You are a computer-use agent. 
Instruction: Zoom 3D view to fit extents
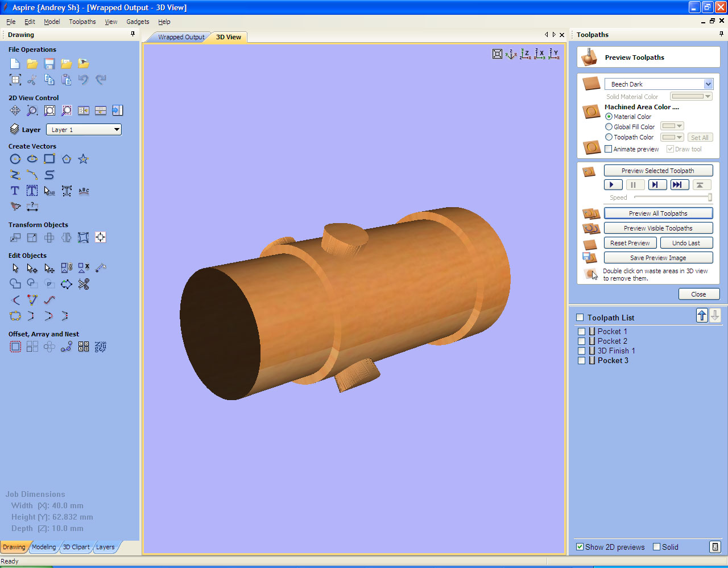tap(497, 54)
